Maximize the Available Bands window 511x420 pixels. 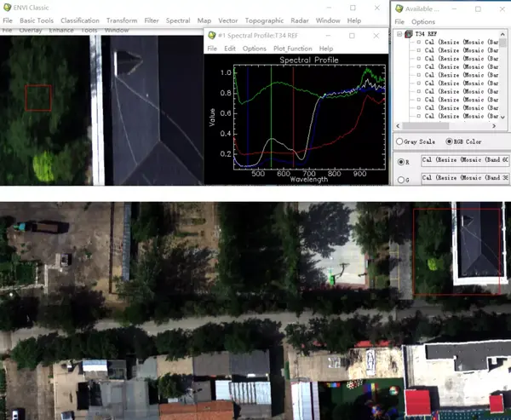[478, 9]
